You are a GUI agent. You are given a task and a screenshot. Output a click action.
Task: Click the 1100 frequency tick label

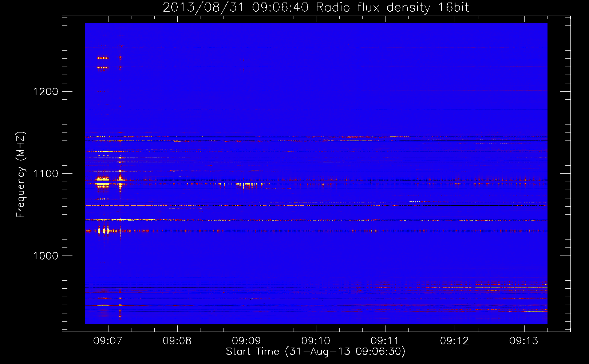point(46,174)
